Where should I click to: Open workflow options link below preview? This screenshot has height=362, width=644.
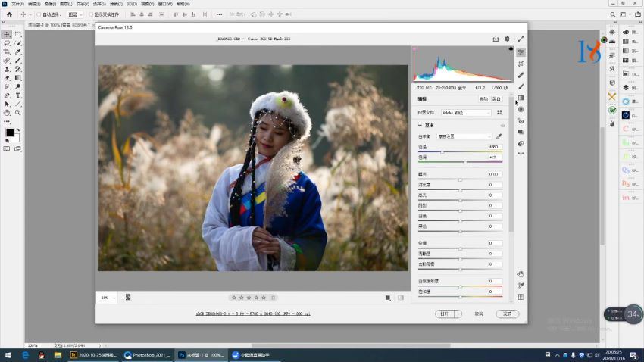(253, 314)
